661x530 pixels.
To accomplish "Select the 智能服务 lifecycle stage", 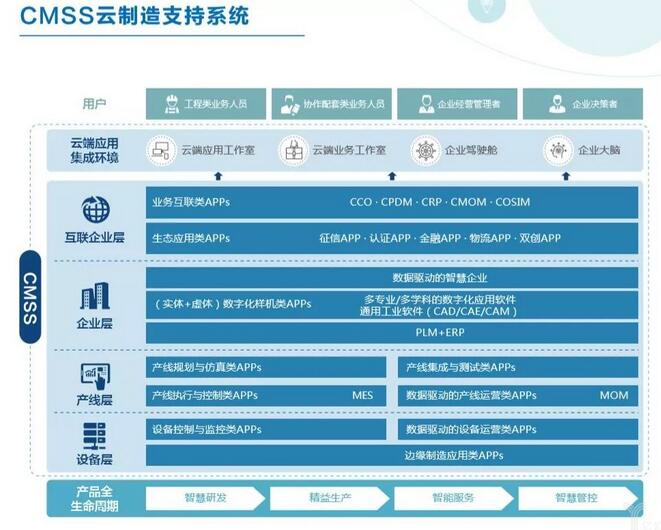I will (x=454, y=498).
